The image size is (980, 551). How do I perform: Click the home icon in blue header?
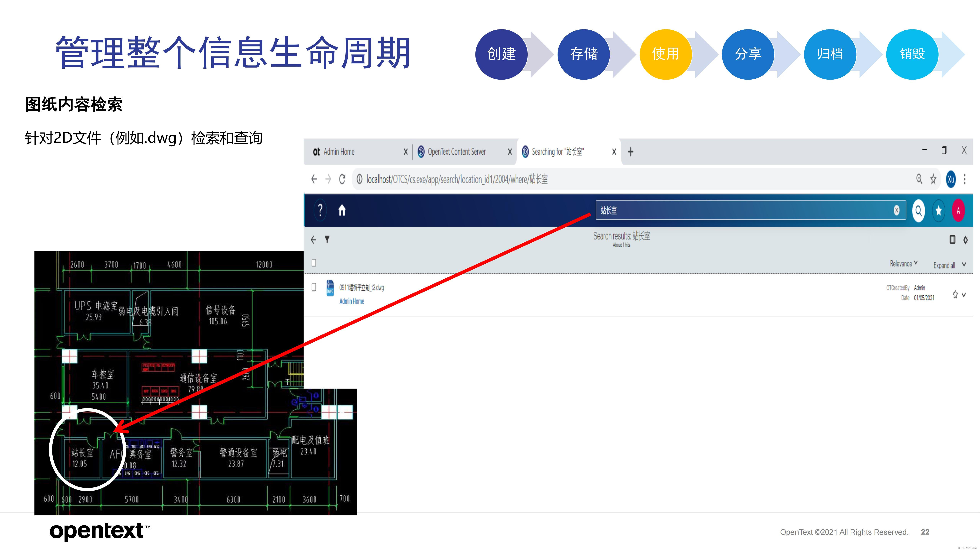tap(342, 210)
